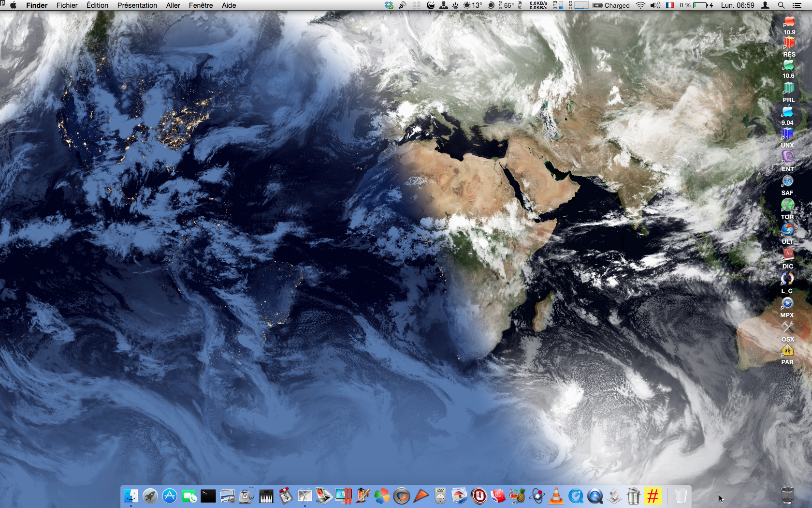
Task: Open the desktop shortcut labeled TOR
Action: coord(787,206)
